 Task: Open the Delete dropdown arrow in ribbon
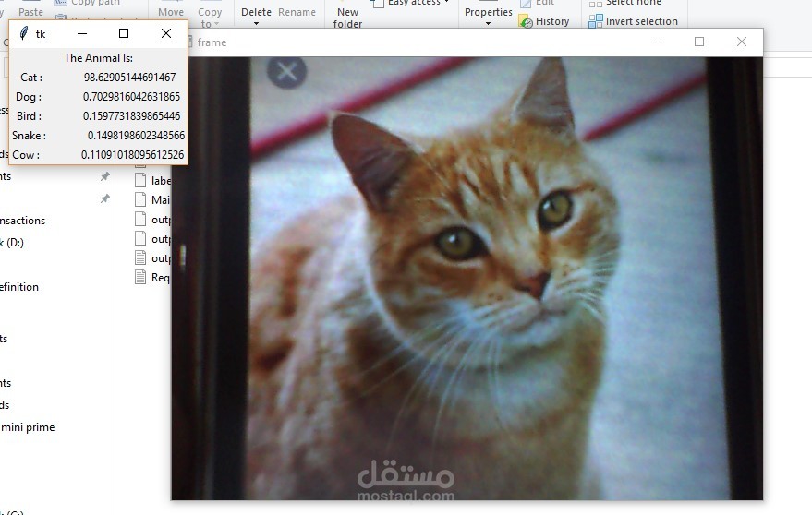(256, 24)
